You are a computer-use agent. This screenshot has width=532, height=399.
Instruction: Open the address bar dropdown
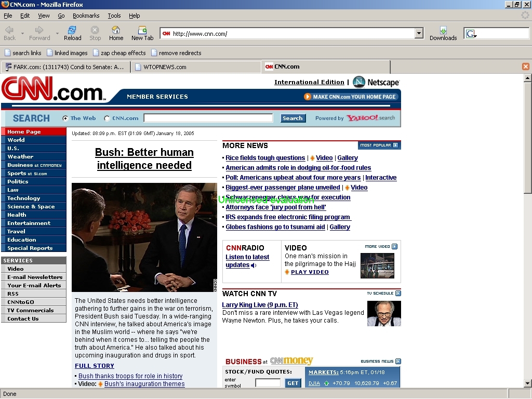(x=419, y=33)
